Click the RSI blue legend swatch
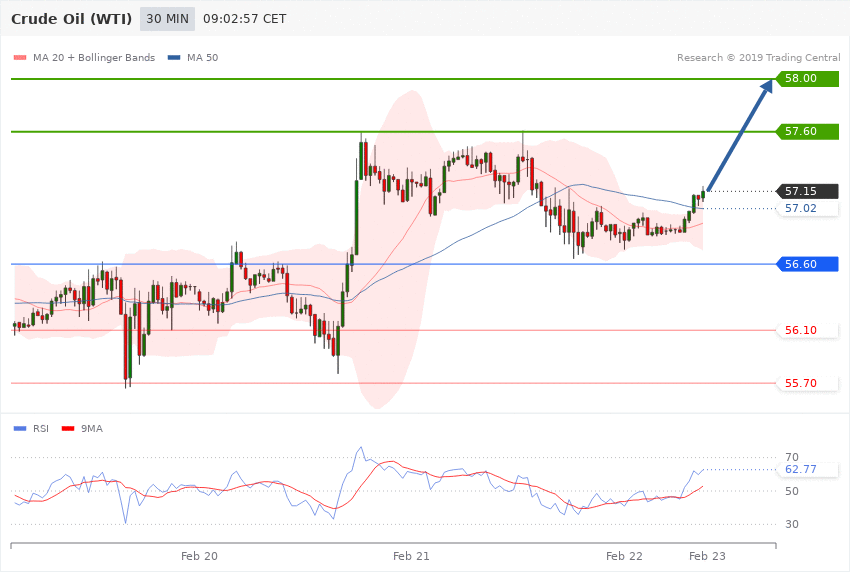Screen dimensions: 850x576 [x=20, y=429]
